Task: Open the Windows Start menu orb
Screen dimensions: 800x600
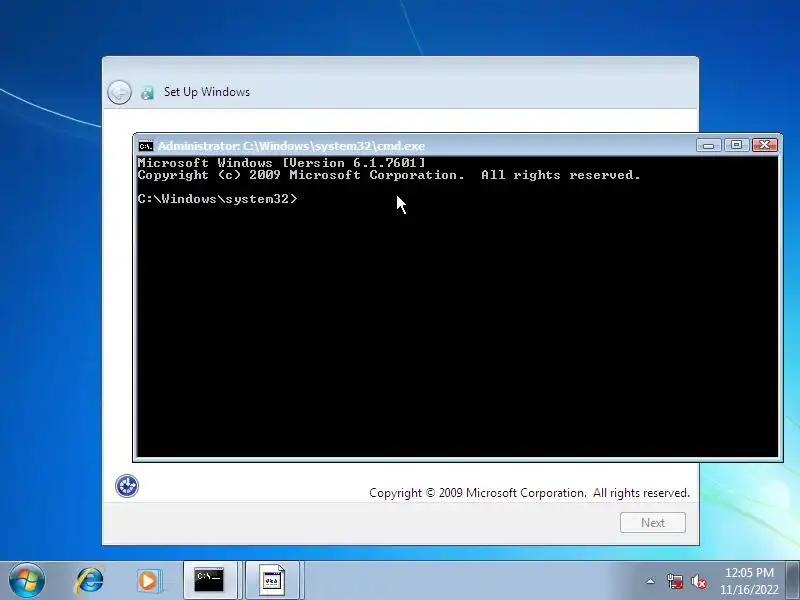Action: [x=27, y=581]
